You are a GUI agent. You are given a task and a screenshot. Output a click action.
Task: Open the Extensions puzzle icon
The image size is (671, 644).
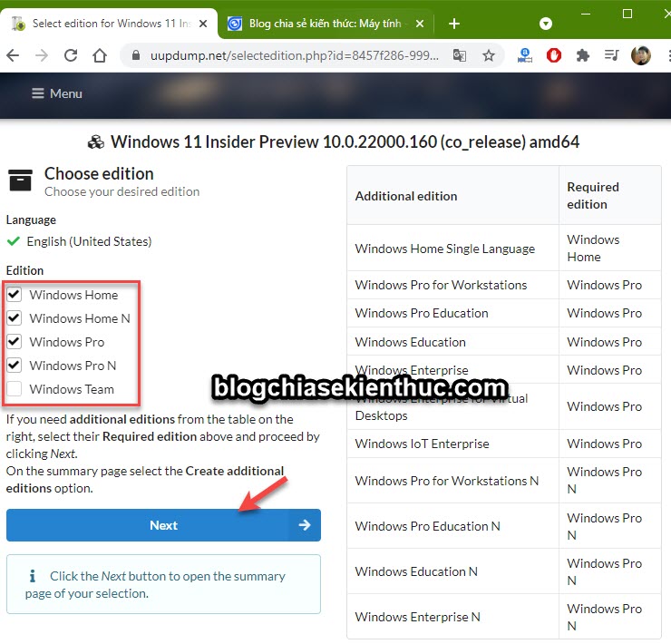coord(582,55)
